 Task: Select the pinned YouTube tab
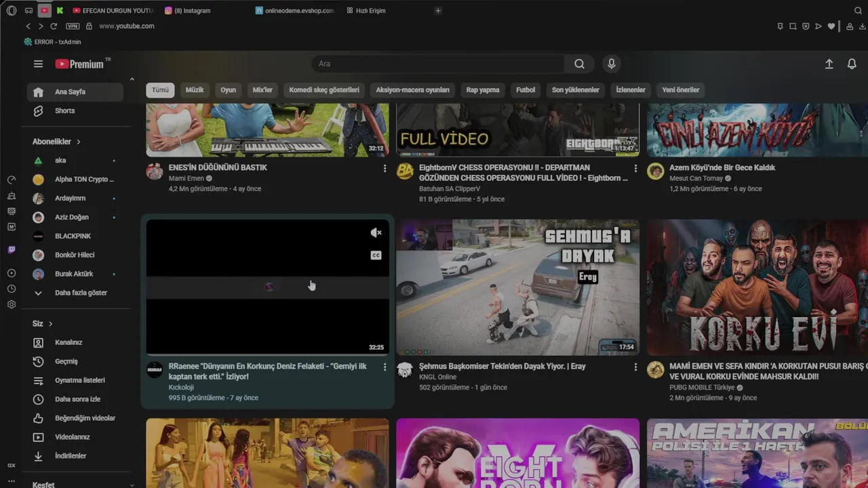click(x=44, y=10)
